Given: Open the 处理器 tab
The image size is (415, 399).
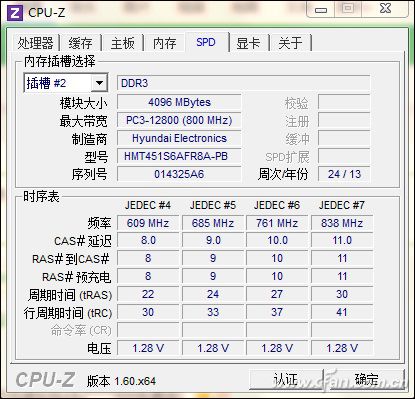Looking at the screenshot, I should 36,43.
